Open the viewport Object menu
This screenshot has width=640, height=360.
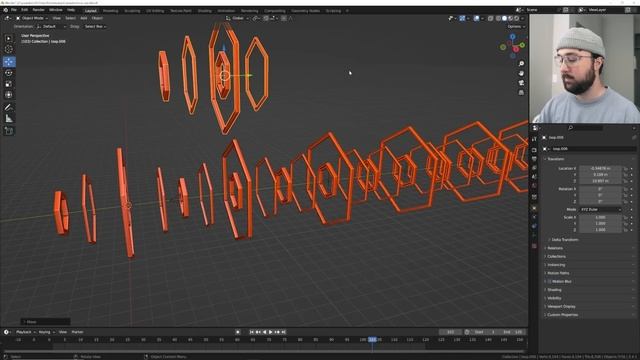[x=97, y=18]
